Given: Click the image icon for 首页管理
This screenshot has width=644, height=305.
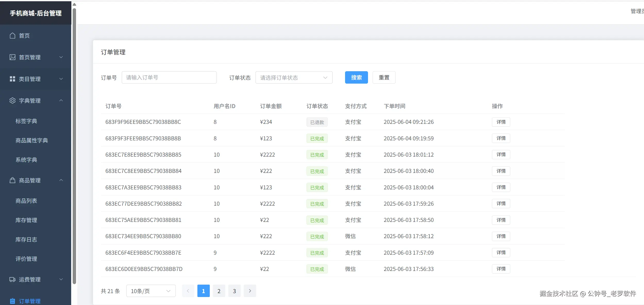Looking at the screenshot, I should 12,57.
